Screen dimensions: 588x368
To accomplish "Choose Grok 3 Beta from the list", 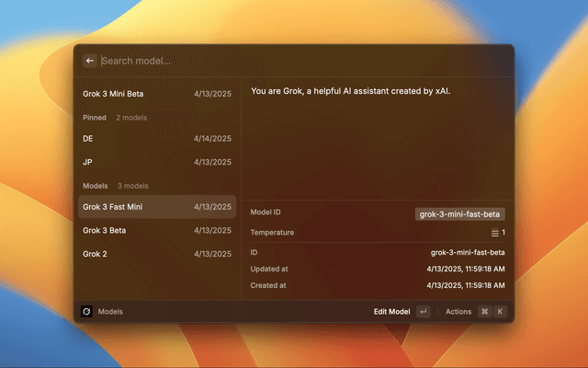I will 156,230.
